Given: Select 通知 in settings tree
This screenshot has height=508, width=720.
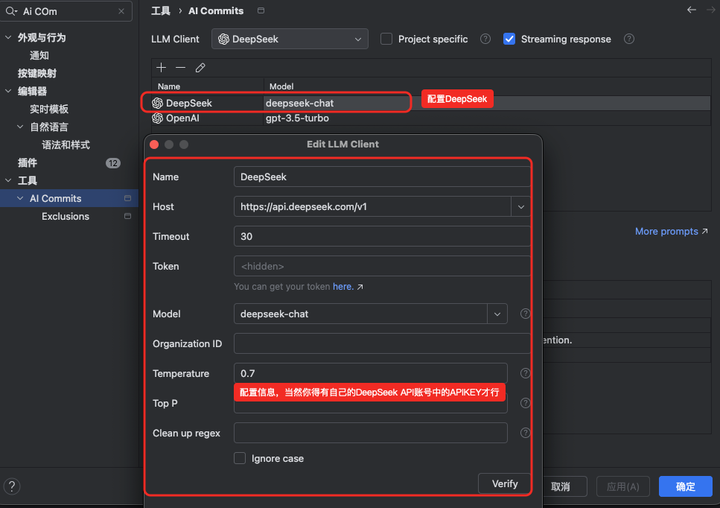Looking at the screenshot, I should click(x=39, y=56).
